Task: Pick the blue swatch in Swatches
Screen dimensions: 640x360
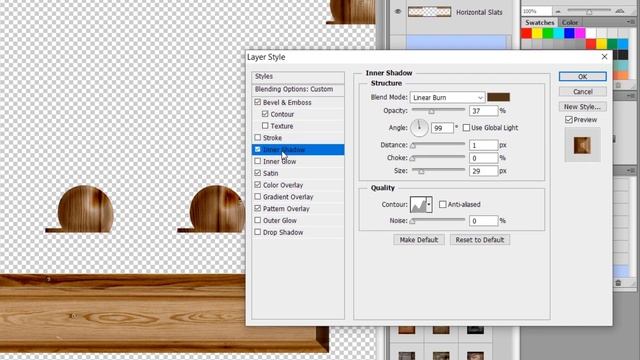Action: point(569,33)
